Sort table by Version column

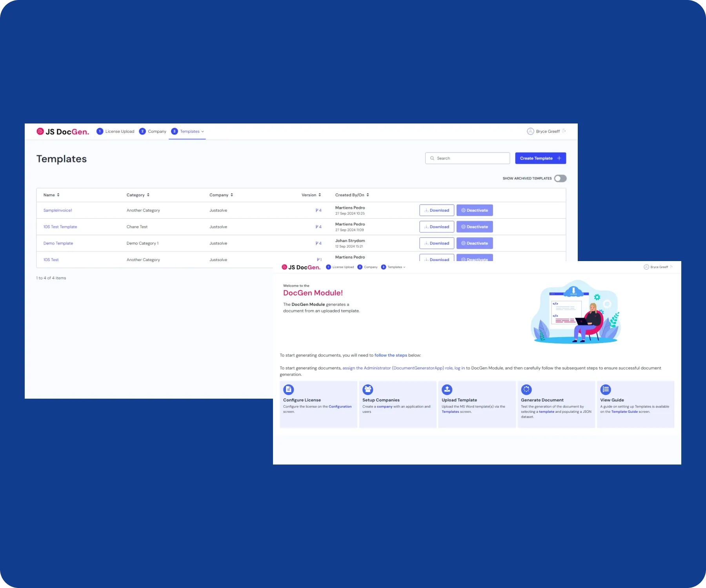311,195
